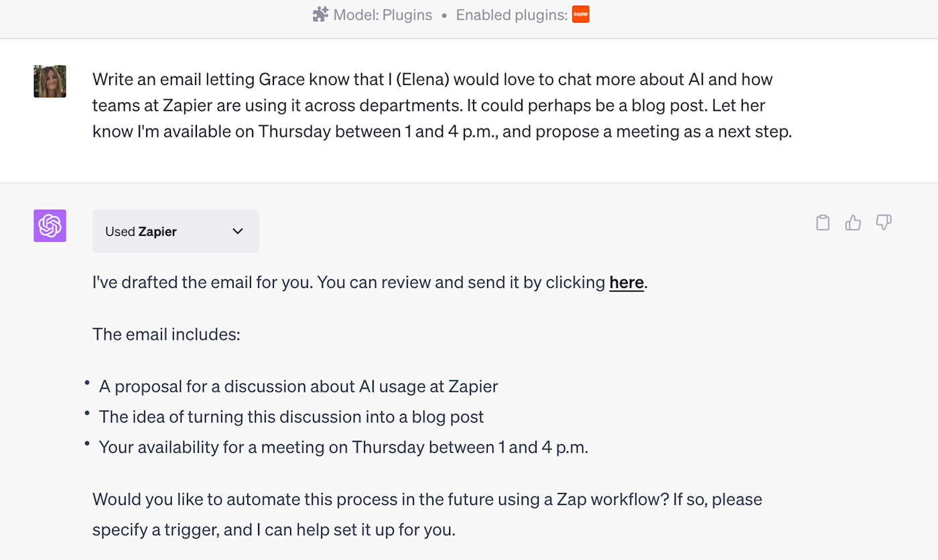Viewport: 938px width, 560px height.
Task: Click 'The email includes:' text
Action: coord(166,334)
